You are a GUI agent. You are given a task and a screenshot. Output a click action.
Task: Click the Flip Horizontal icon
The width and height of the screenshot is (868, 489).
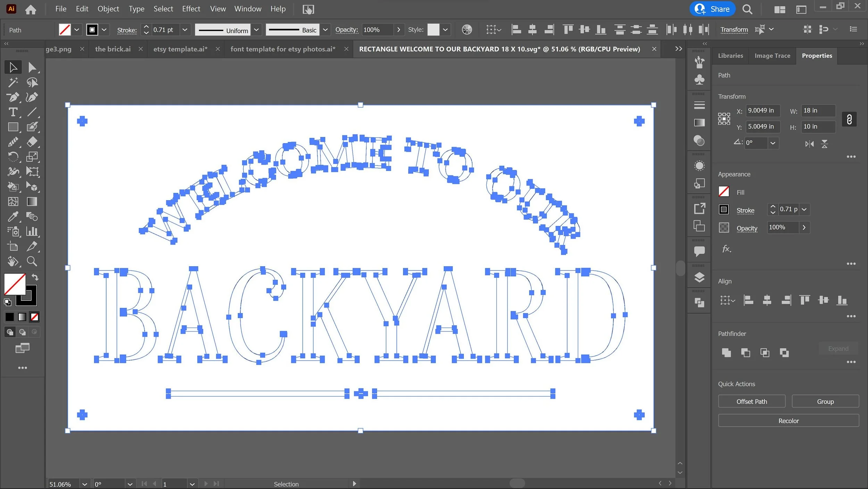click(x=809, y=144)
